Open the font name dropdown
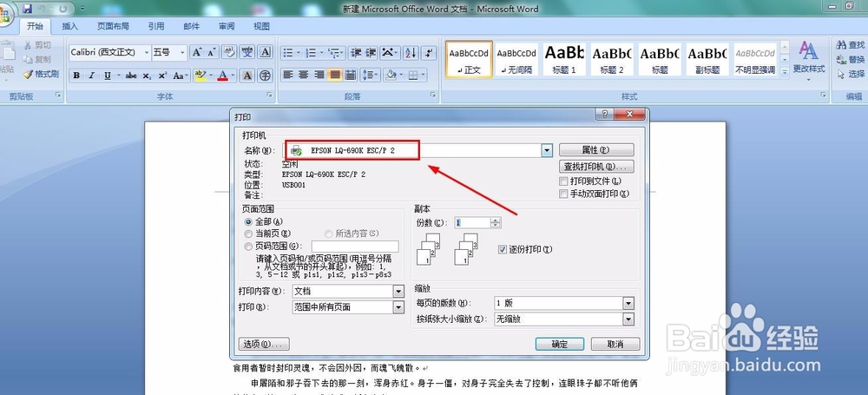 (x=147, y=53)
